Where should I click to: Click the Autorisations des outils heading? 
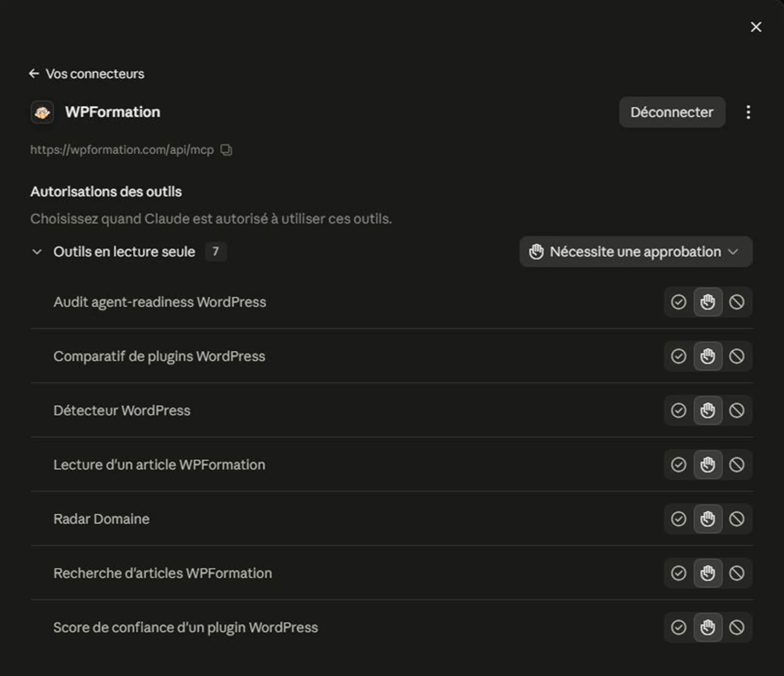point(106,192)
